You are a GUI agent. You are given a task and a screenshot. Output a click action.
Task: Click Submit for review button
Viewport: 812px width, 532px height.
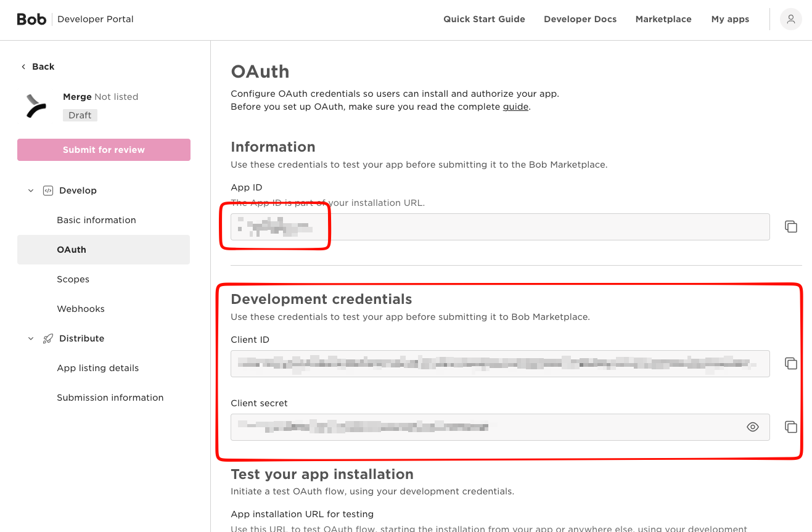click(104, 150)
